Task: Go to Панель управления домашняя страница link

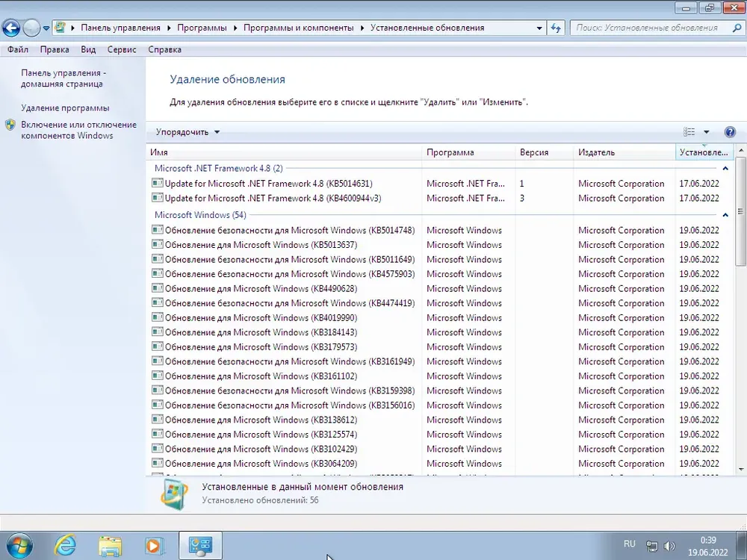Action: (x=63, y=78)
